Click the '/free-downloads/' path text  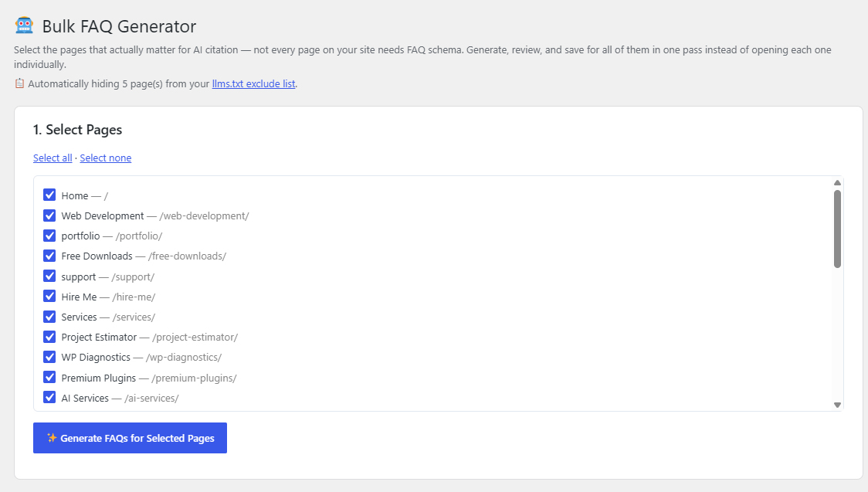click(187, 256)
